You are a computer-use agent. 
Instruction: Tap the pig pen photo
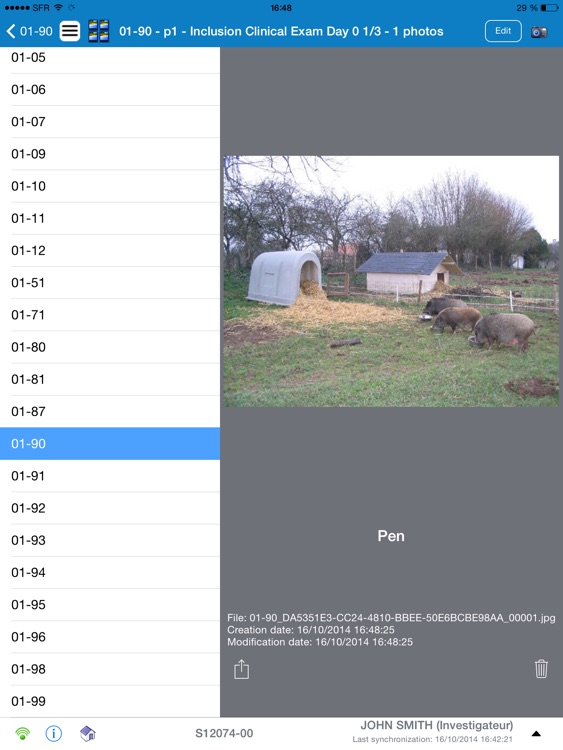click(391, 281)
